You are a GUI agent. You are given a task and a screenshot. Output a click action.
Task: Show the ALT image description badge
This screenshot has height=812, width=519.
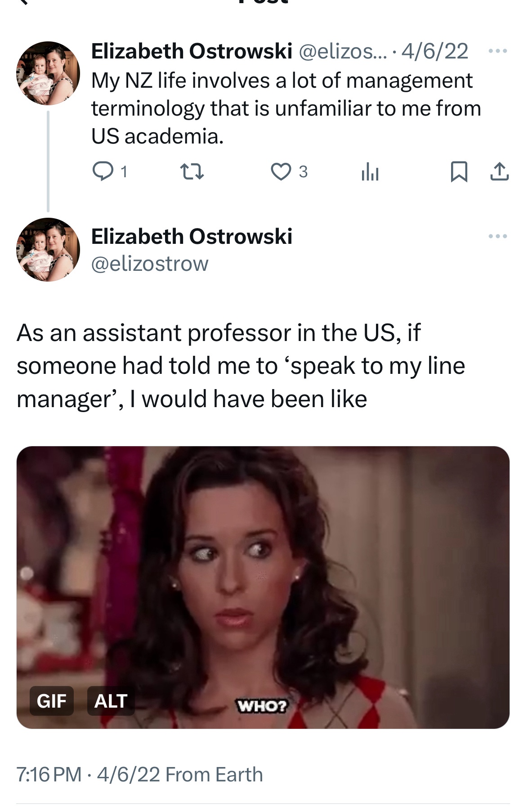tap(111, 701)
